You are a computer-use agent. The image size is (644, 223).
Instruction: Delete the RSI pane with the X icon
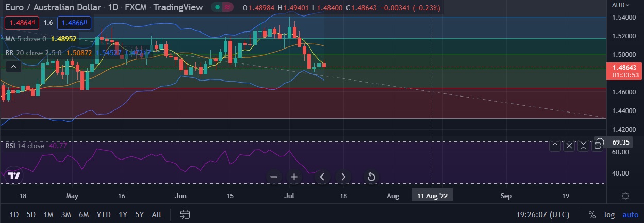point(569,146)
